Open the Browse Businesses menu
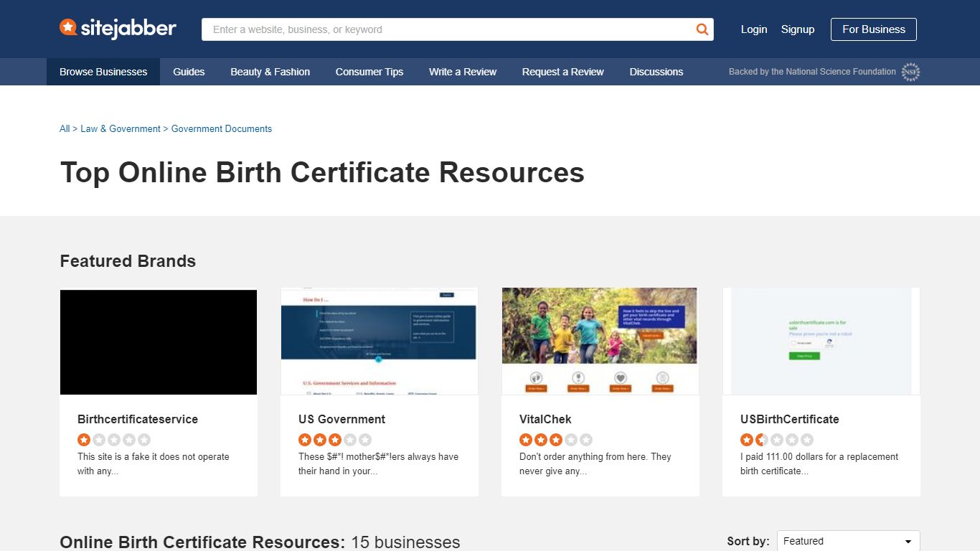980x551 pixels. point(103,72)
